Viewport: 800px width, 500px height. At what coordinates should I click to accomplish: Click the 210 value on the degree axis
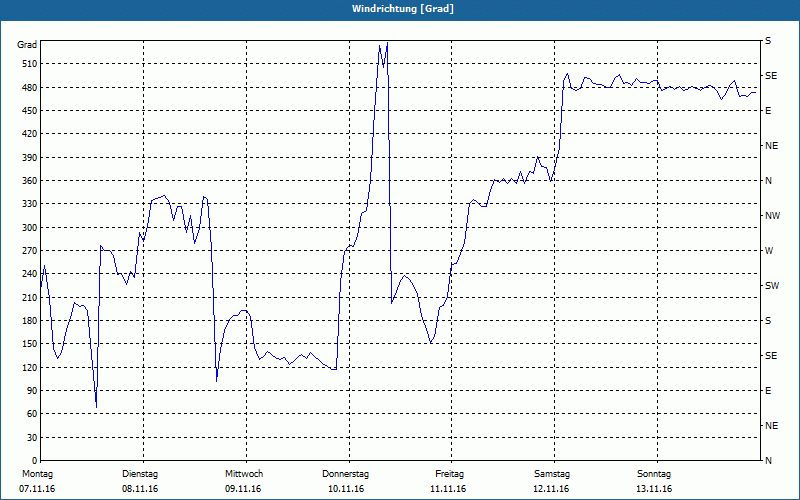(30, 297)
